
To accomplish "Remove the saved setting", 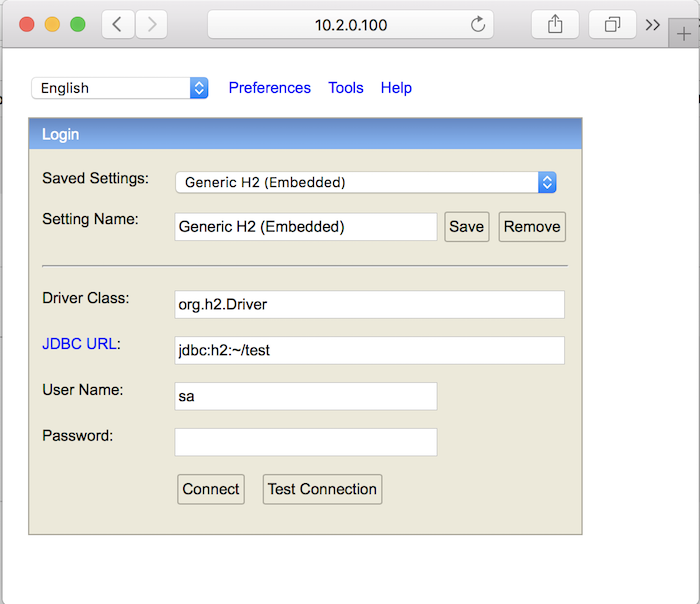I will (x=532, y=227).
